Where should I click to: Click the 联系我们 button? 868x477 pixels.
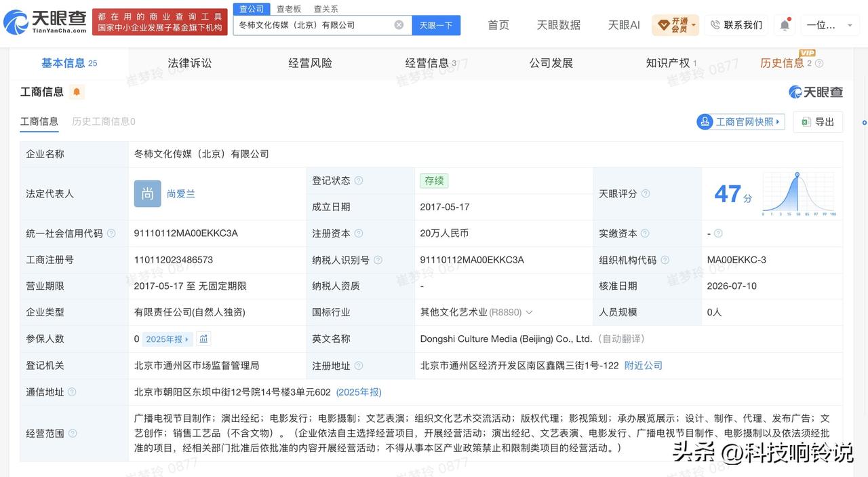point(736,25)
